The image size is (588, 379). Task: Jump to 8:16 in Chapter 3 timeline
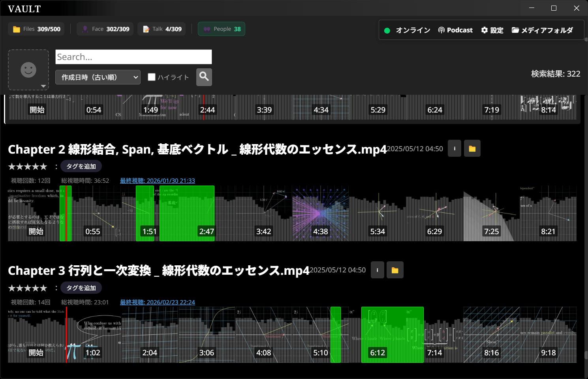[x=492, y=353]
